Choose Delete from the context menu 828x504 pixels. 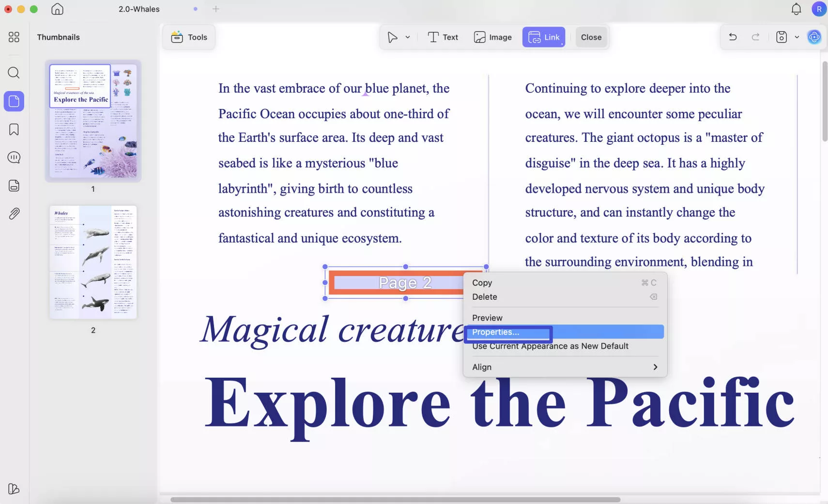(x=565, y=297)
